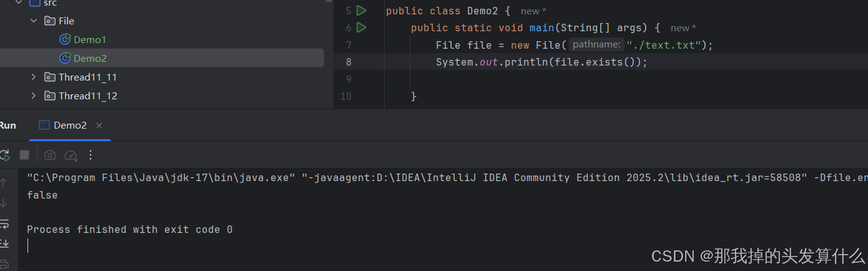
Task: Click the java.exe command line in console
Action: tap(447, 177)
